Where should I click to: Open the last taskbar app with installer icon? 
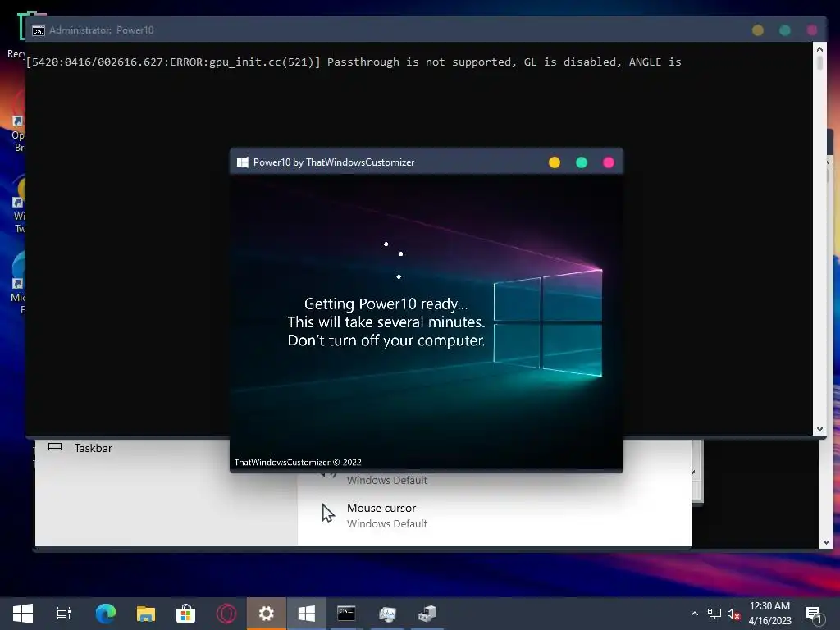(x=427, y=614)
